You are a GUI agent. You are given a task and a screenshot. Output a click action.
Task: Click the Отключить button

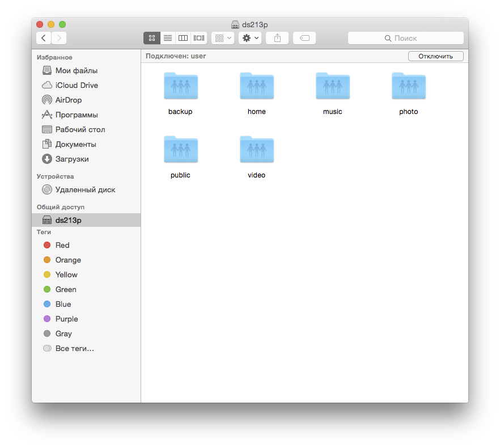(x=435, y=56)
